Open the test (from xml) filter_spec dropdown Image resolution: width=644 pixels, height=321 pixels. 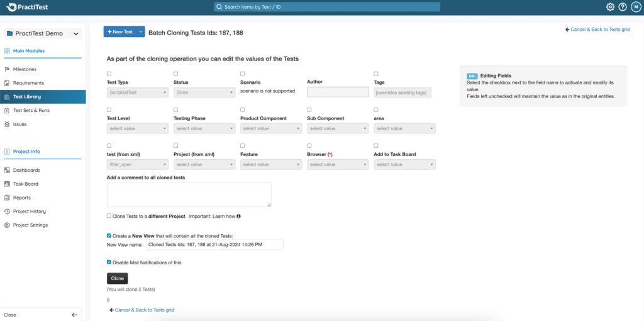point(138,164)
